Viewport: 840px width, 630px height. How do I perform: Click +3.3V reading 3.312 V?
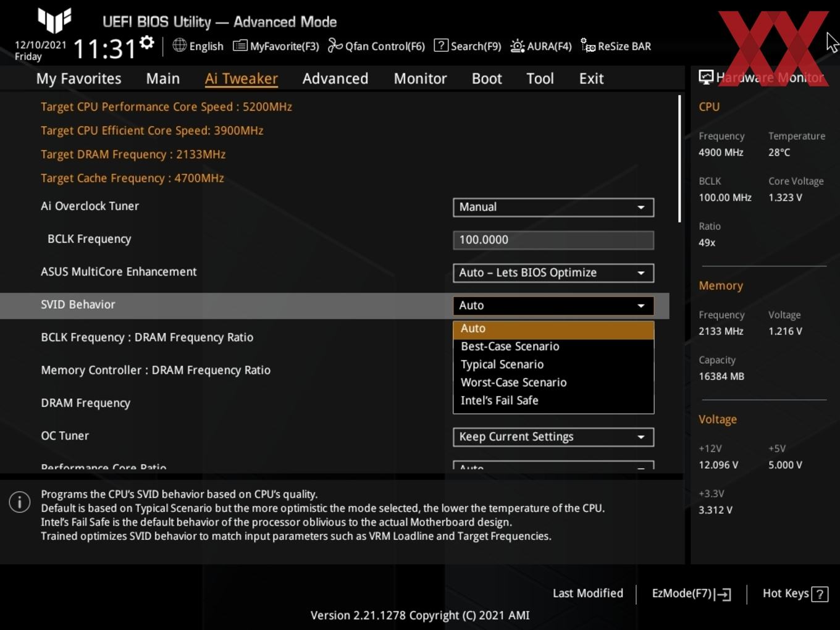pyautogui.click(x=715, y=510)
